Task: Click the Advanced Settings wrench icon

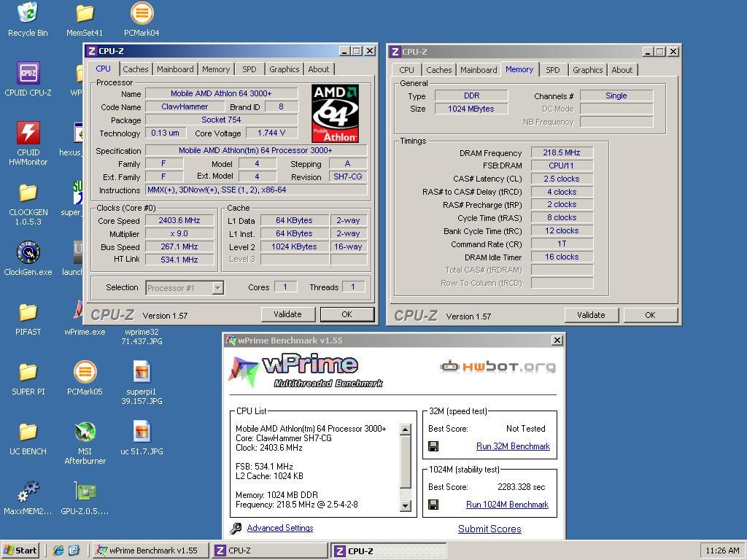Action: click(x=236, y=528)
